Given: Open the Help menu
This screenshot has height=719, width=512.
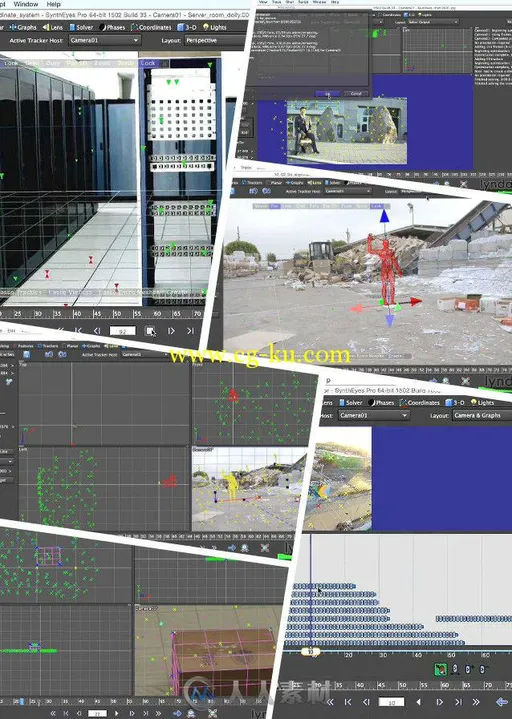Looking at the screenshot, I should pos(54,4).
